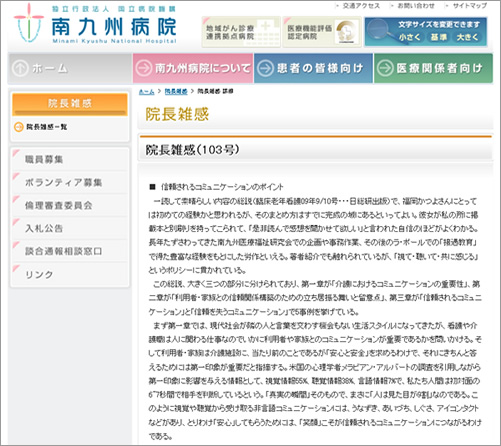Click the orange 院長雑感 sidebar header
Screen dimensions: 501x446
(x=70, y=104)
